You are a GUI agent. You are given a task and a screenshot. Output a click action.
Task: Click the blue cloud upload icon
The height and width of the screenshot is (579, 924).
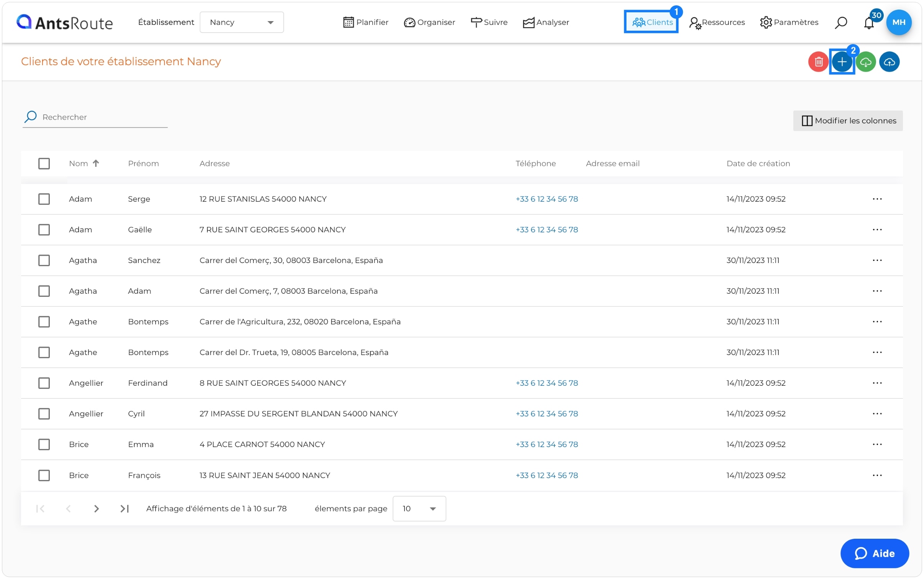pos(889,62)
